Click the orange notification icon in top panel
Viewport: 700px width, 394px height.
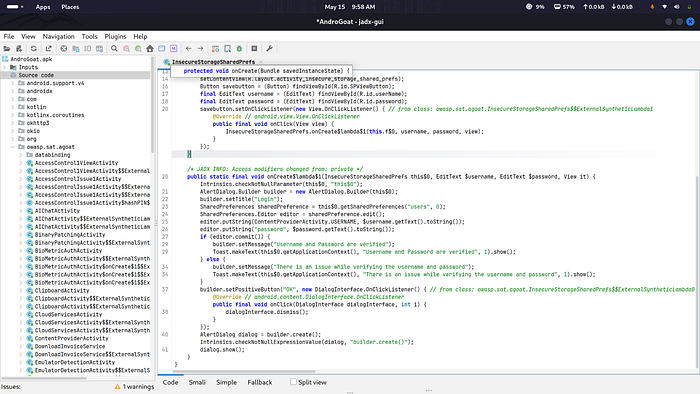652,7
